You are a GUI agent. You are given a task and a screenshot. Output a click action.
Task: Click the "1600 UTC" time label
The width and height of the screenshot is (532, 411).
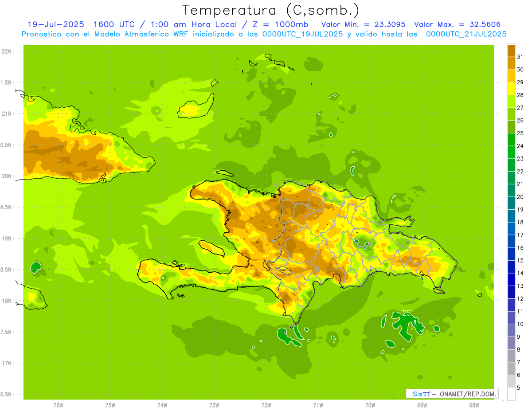(x=113, y=24)
